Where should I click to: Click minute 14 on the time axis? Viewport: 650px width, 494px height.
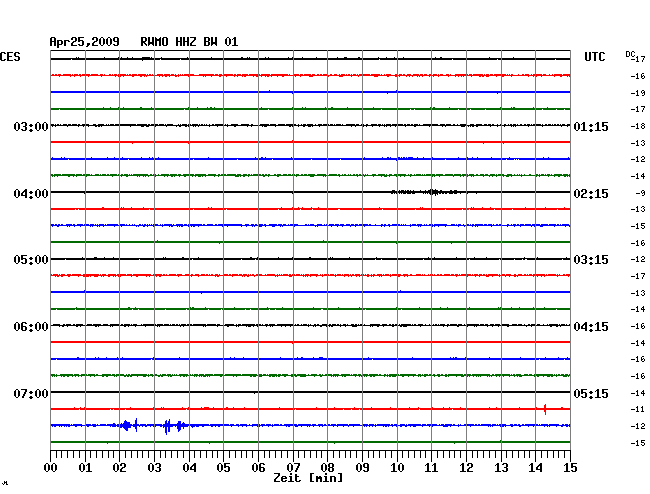(536, 467)
